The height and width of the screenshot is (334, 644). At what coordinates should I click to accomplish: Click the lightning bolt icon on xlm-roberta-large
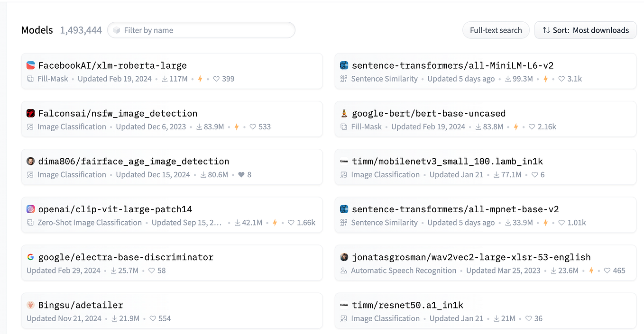[200, 79]
